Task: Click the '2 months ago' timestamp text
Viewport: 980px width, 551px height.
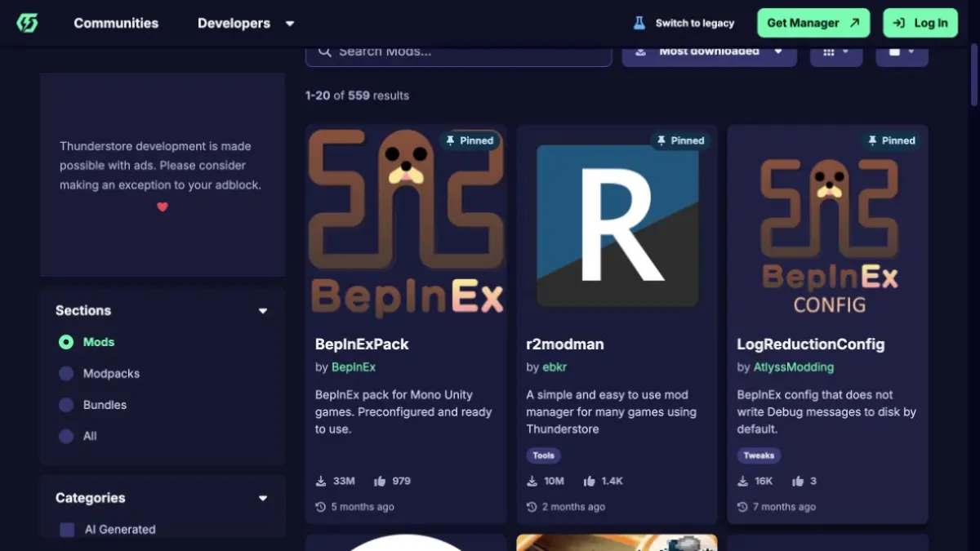Action: (573, 507)
